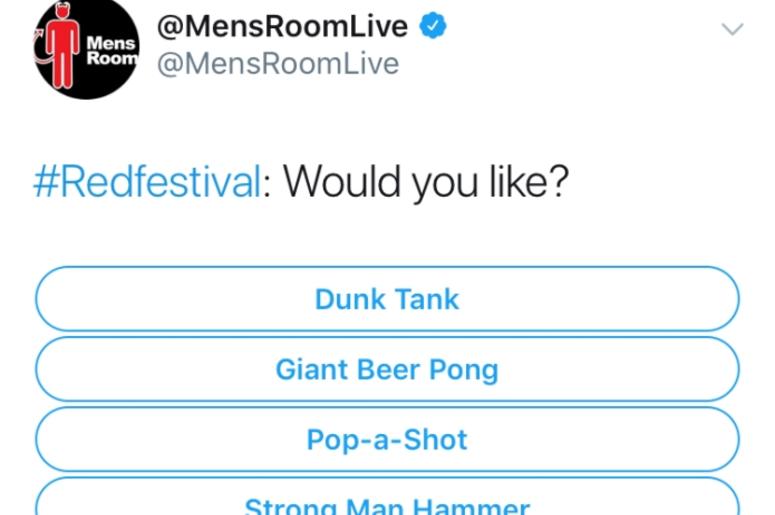The width and height of the screenshot is (775, 515).
Task: Choose the Giant Beer Pong poll option
Action: (x=388, y=369)
